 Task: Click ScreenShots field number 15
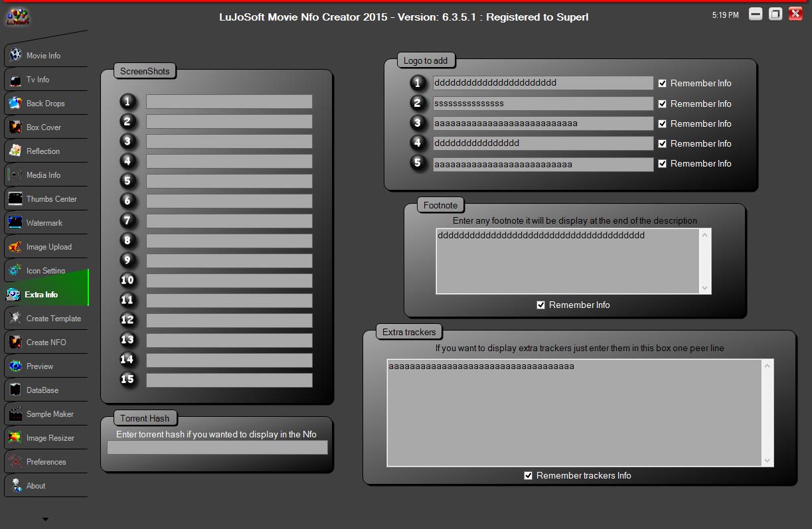(229, 380)
